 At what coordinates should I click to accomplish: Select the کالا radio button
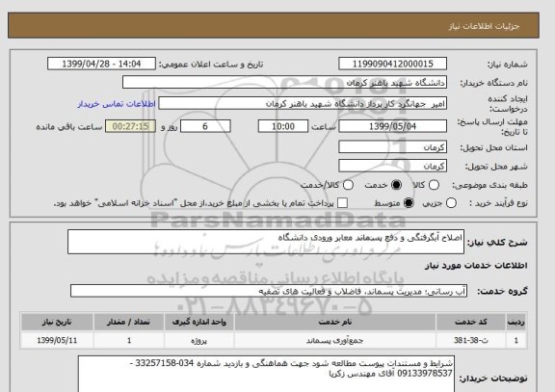434,185
